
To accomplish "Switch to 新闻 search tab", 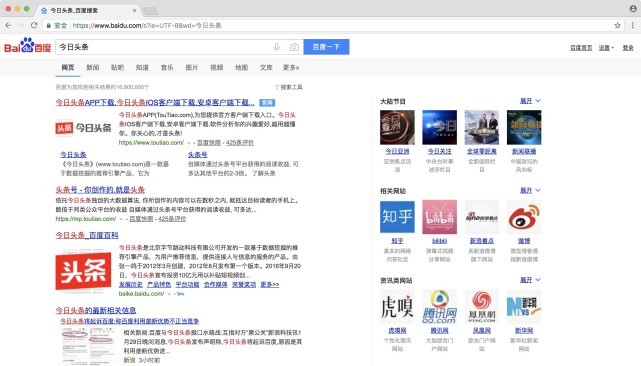I will [93, 67].
